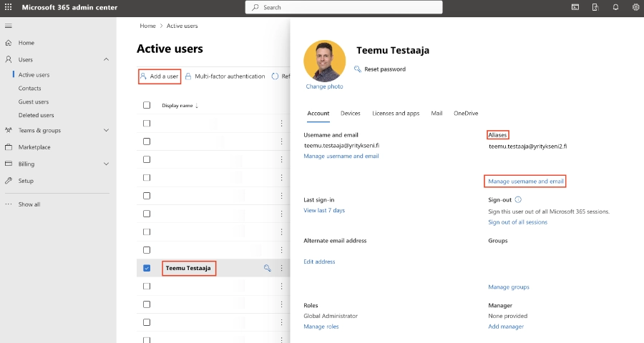
Task: Click the Setup wrench icon
Action: point(8,181)
